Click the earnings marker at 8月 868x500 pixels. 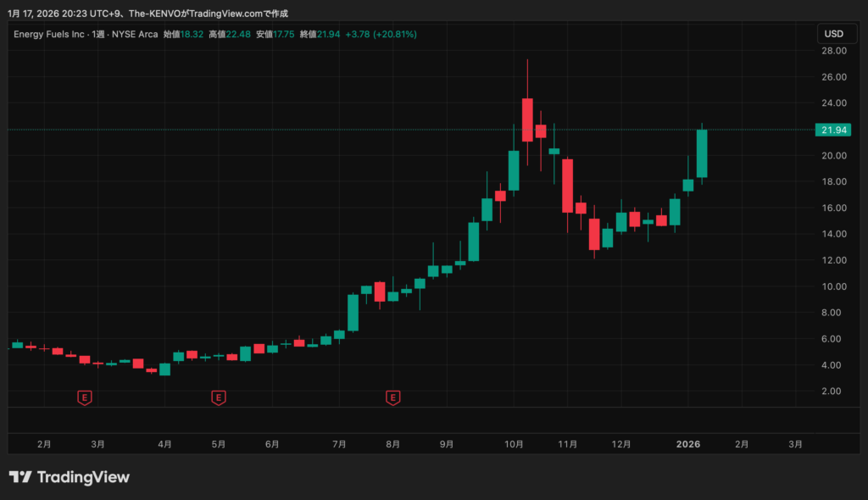point(392,397)
